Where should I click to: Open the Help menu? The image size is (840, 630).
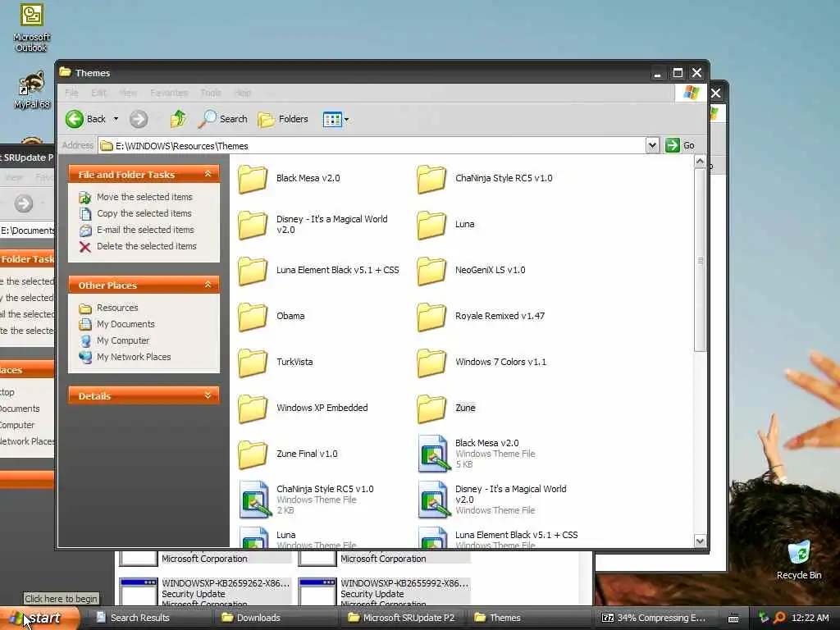point(243,93)
